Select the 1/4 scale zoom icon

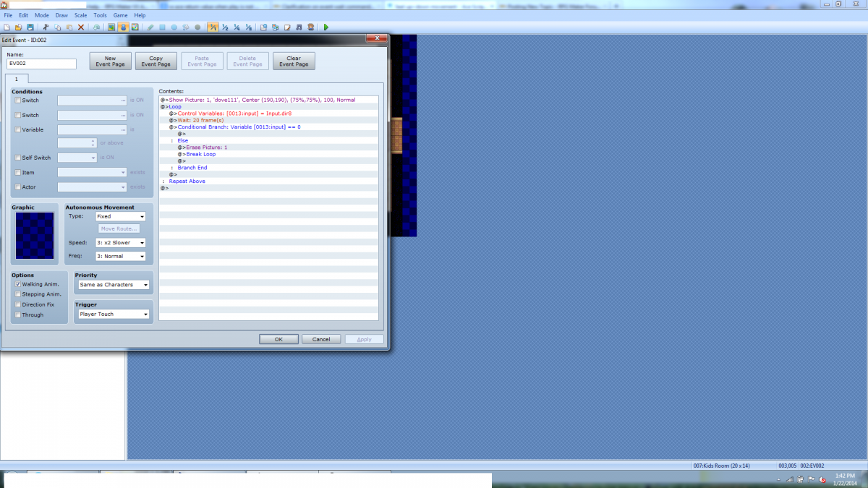point(237,27)
